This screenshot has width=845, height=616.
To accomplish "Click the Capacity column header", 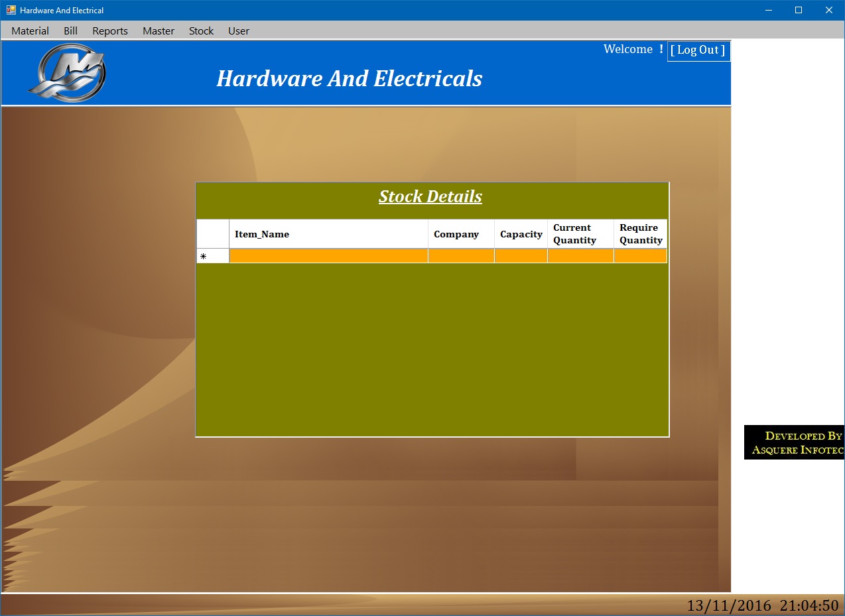I will tap(521, 234).
